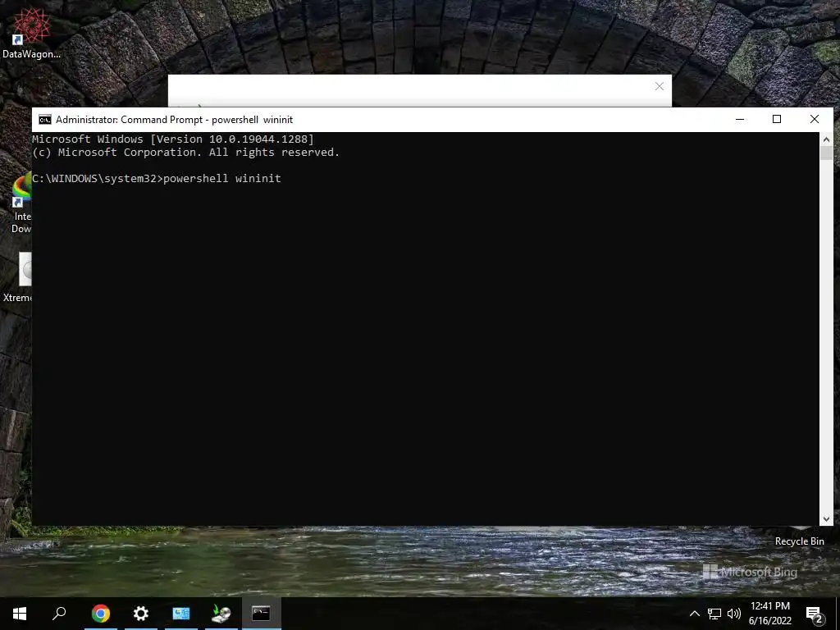Open Settings gear in taskbar
The image size is (840, 630).
(141, 614)
